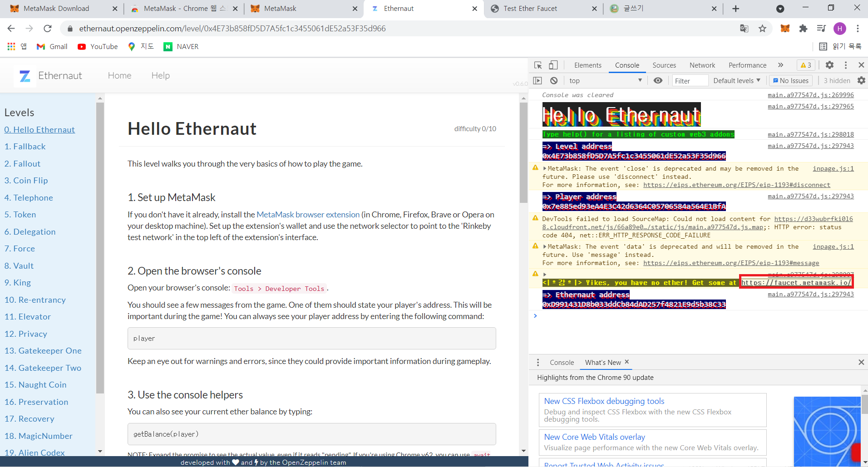
Task: Open the Google Translate page icon
Action: (744, 29)
